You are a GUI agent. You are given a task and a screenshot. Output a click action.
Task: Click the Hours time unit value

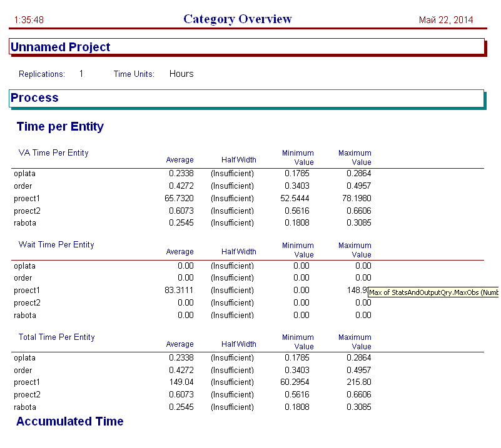181,74
